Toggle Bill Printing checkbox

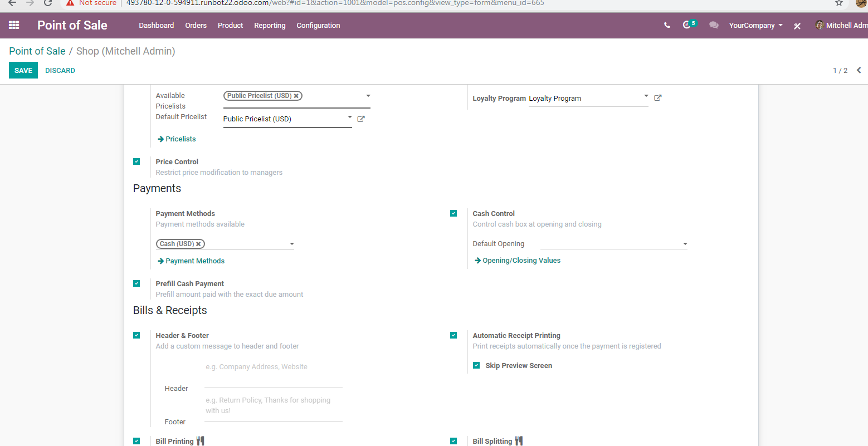pos(136,441)
